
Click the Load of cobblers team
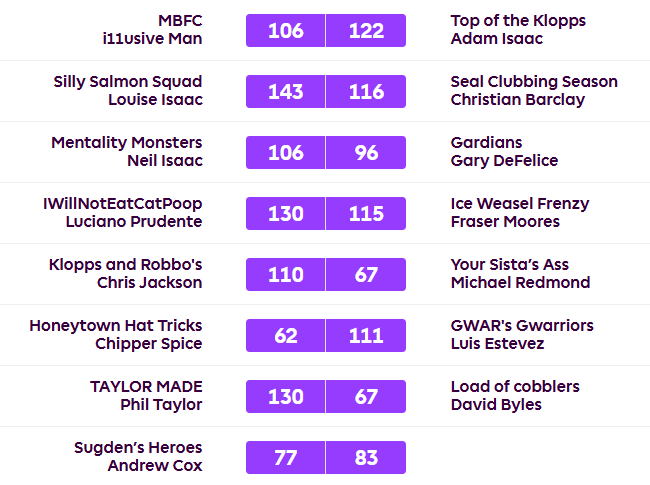515,387
